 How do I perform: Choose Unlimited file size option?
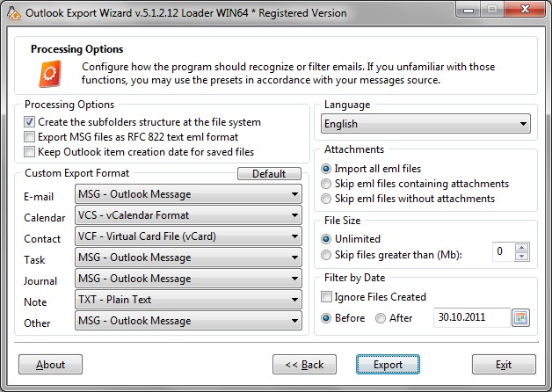(326, 239)
